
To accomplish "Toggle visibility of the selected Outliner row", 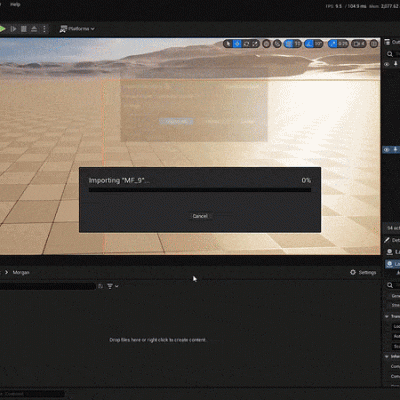I will coord(387,150).
